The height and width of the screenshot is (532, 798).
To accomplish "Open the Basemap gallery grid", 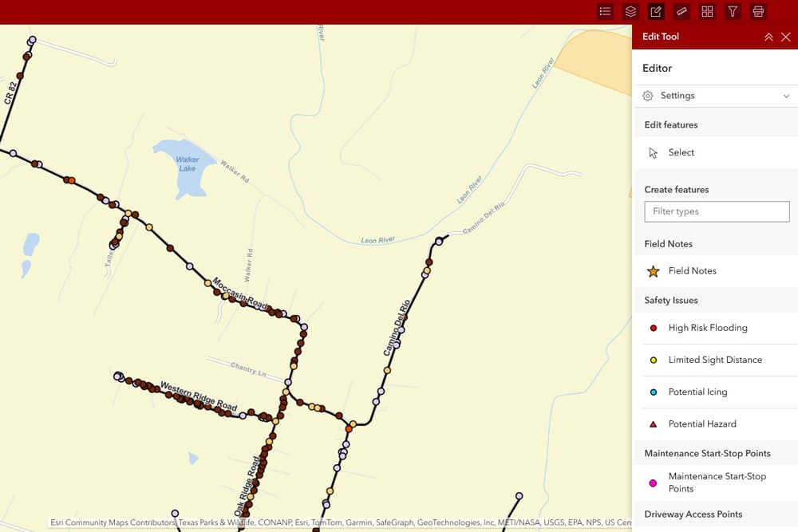I will (x=707, y=11).
